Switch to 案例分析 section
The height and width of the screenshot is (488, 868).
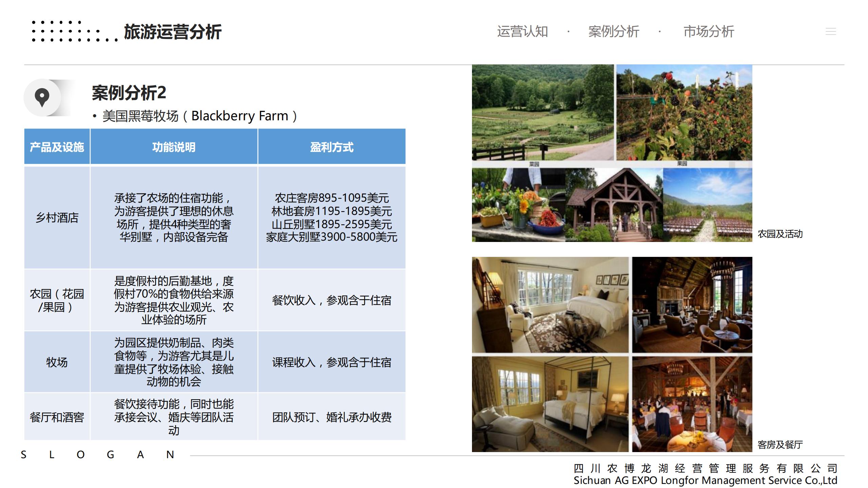[x=613, y=32]
